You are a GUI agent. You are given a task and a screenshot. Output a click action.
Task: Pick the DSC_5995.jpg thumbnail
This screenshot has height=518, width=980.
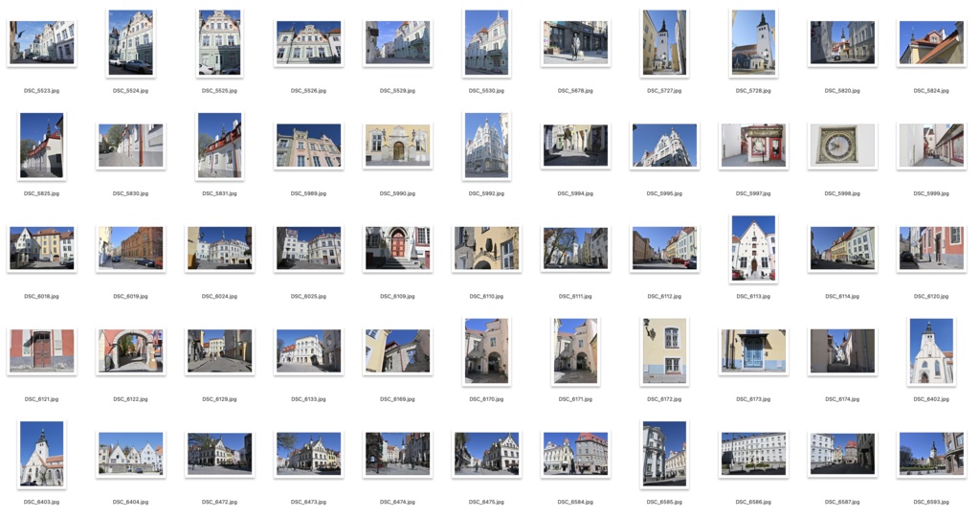coord(664,146)
